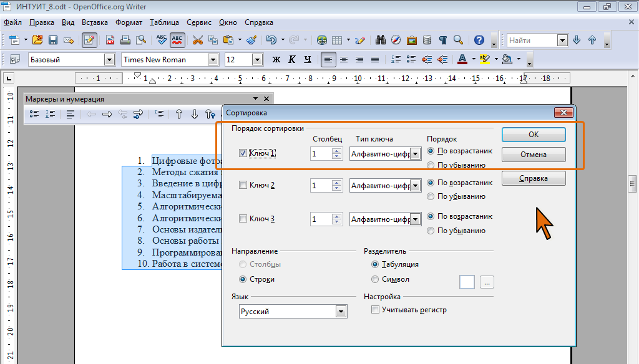Open the Вставка menu
Screen dimensions: 639x364
(x=95, y=22)
